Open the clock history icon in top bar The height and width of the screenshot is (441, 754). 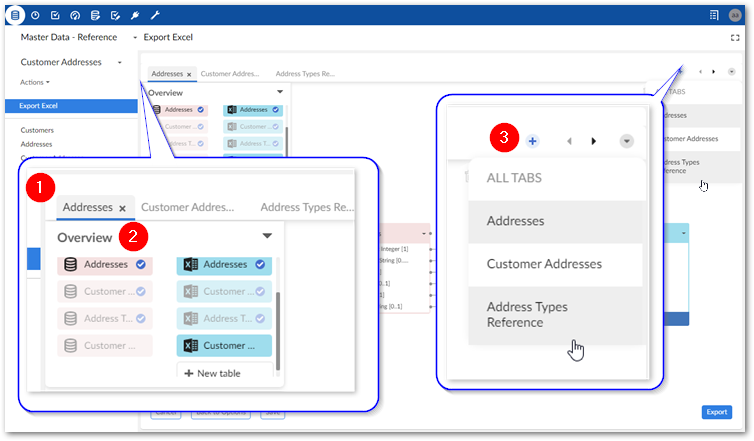click(x=36, y=15)
